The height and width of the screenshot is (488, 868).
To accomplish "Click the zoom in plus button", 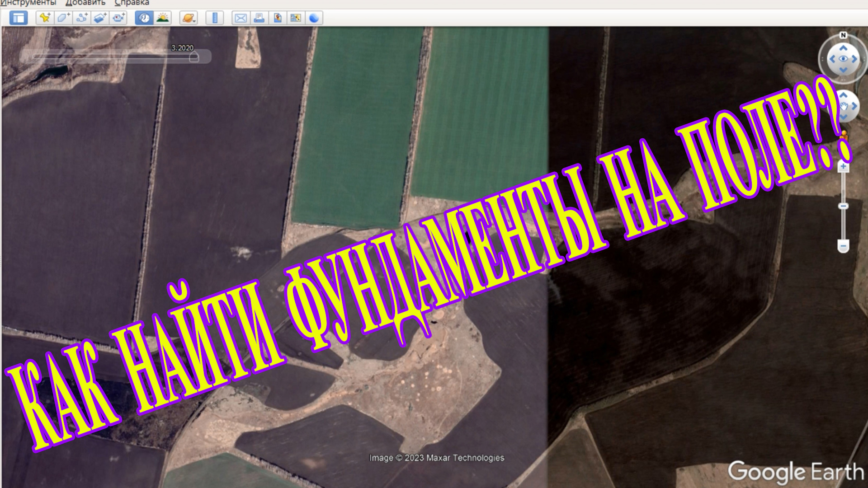I will pyautogui.click(x=843, y=167).
